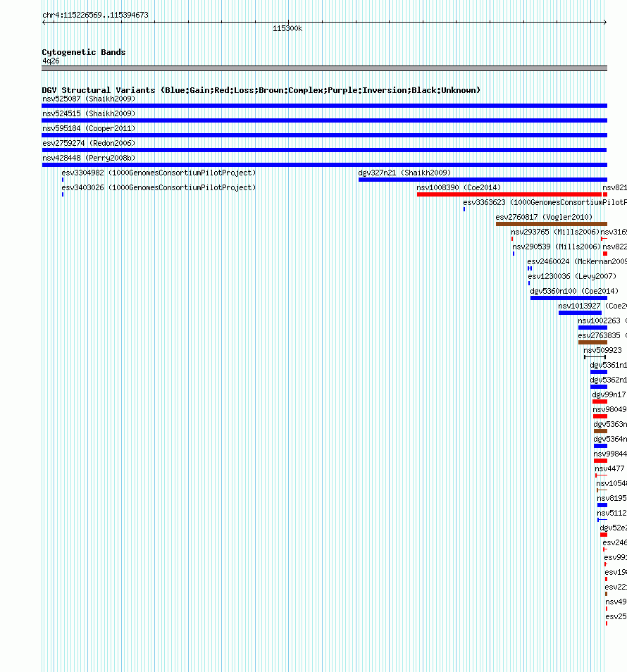627x672 pixels.
Task: Open the nsv4477 variant label
Action: 609,468
